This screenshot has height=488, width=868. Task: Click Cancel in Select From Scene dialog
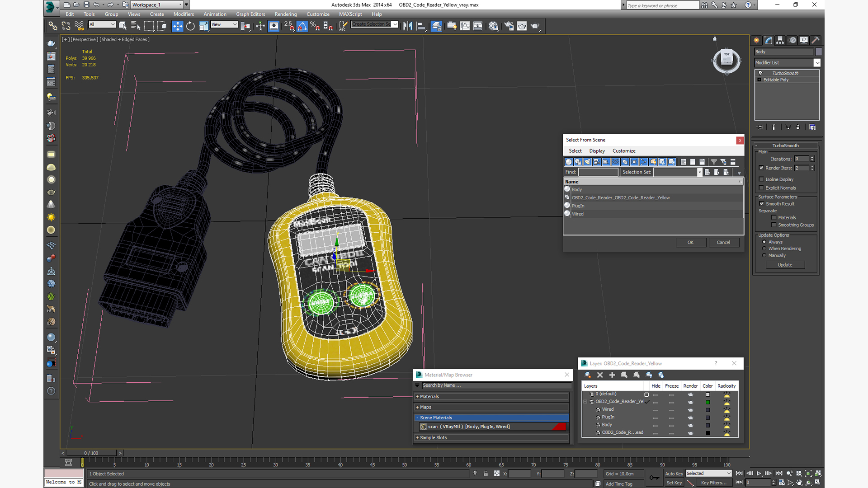pos(723,243)
